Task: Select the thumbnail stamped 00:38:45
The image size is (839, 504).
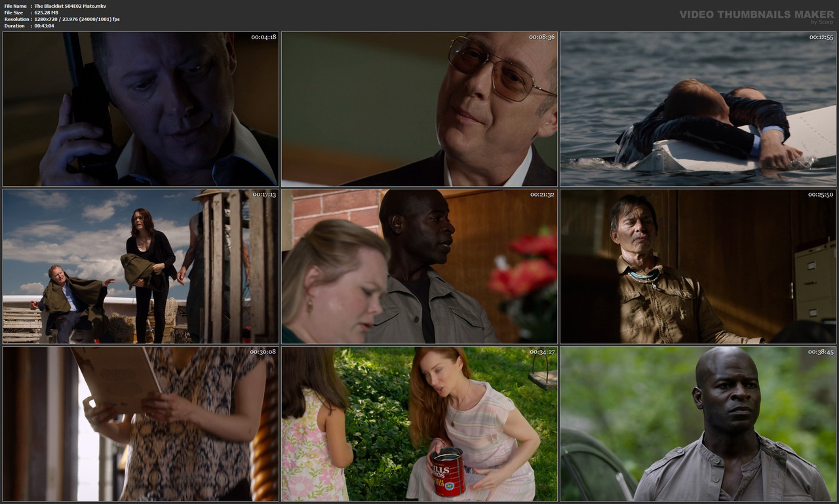Action: pos(698,424)
